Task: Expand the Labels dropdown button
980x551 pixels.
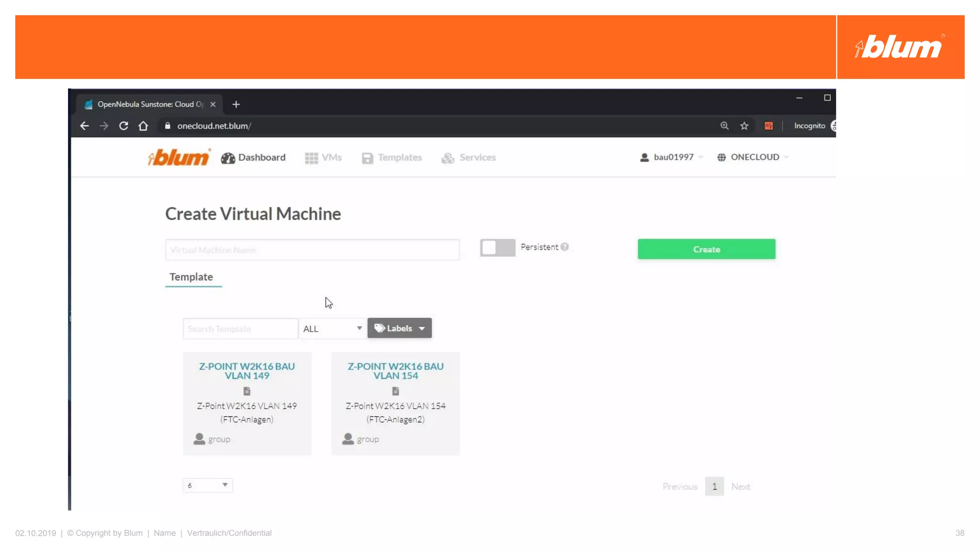Action: pyautogui.click(x=400, y=328)
